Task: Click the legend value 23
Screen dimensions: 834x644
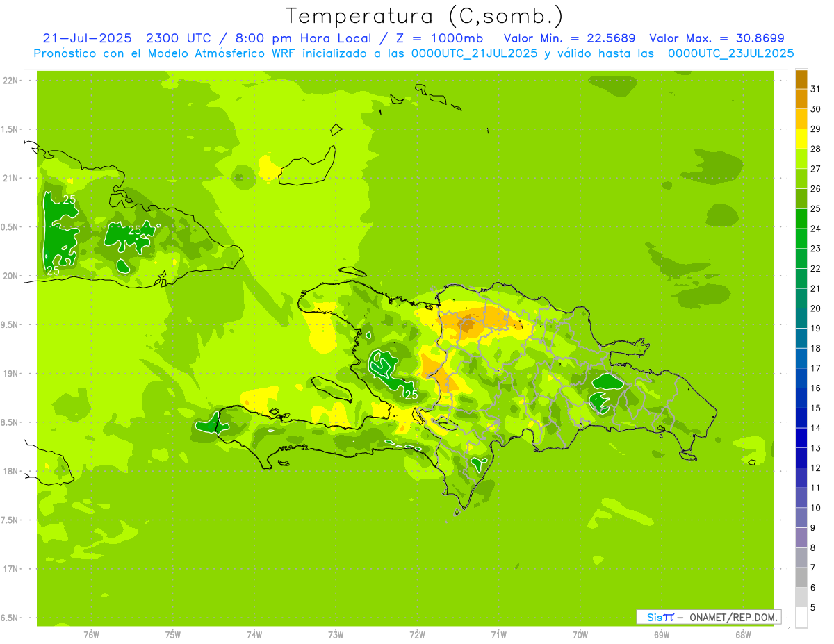Action: (x=815, y=248)
